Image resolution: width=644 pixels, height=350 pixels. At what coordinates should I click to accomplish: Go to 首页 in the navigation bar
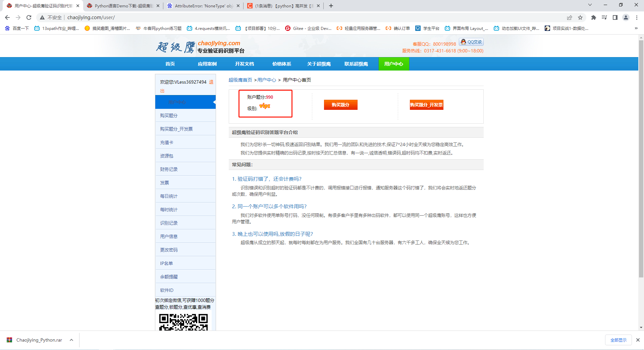tap(170, 64)
